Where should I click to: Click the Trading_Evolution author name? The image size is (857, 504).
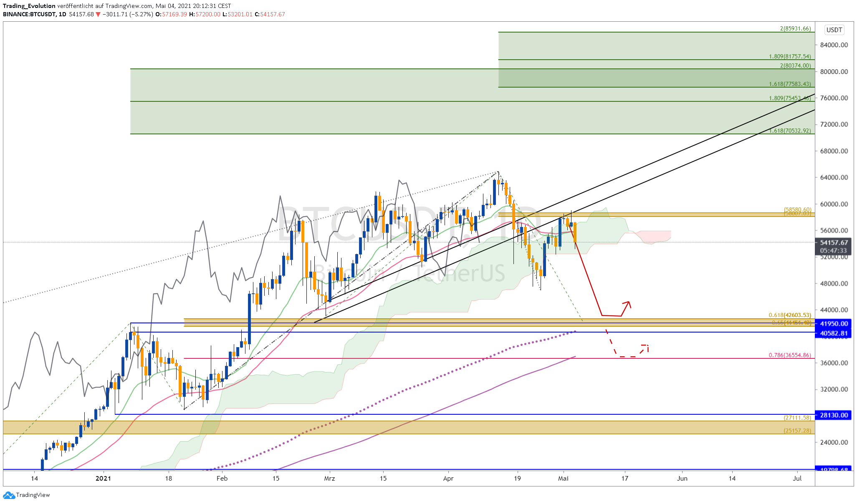coord(29,6)
